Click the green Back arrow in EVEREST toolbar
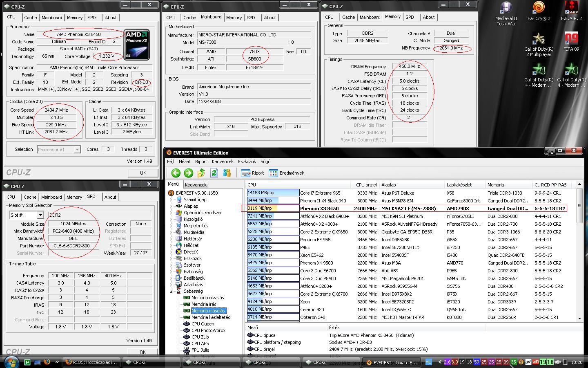The height and width of the screenshot is (368, 588). coord(176,173)
